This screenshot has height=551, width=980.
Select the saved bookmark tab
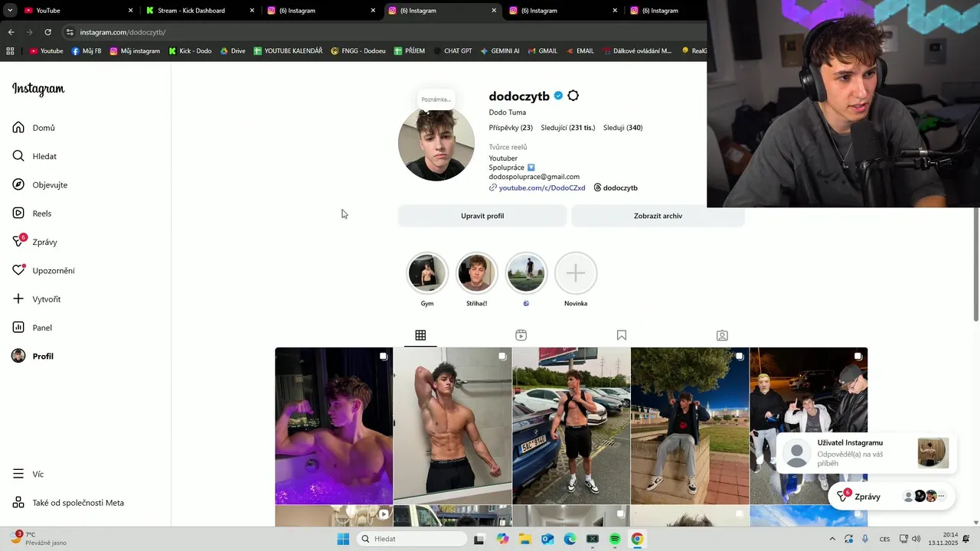[x=622, y=335]
